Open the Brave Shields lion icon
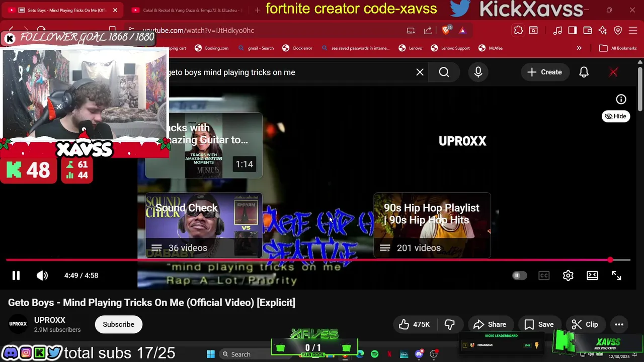Viewport: 644px width, 362px height. point(446,30)
